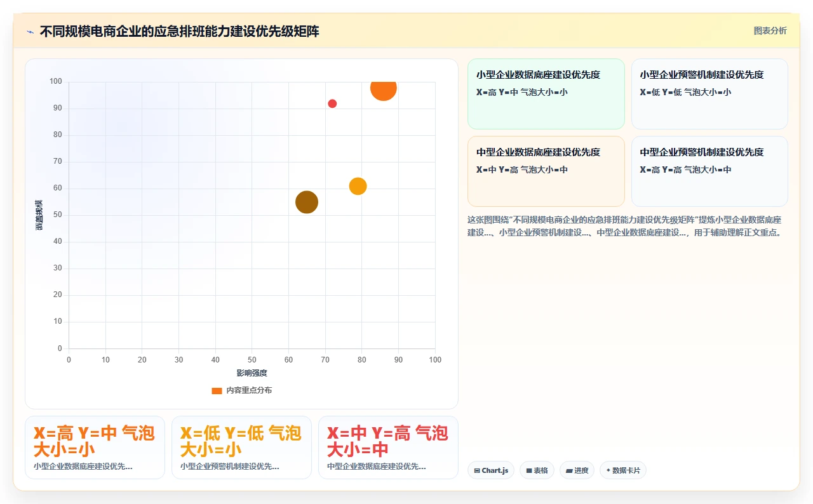Click the Chart.js tag chip
813x504 pixels.
(x=491, y=470)
